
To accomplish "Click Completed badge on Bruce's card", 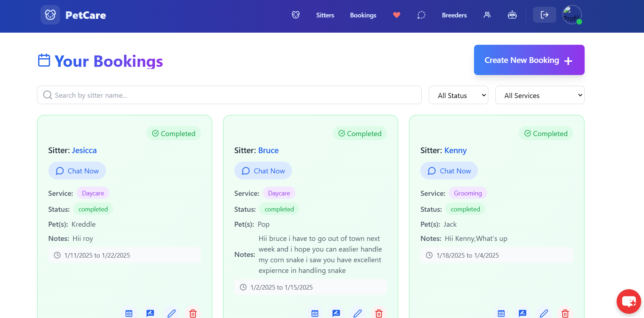I will coord(360,134).
